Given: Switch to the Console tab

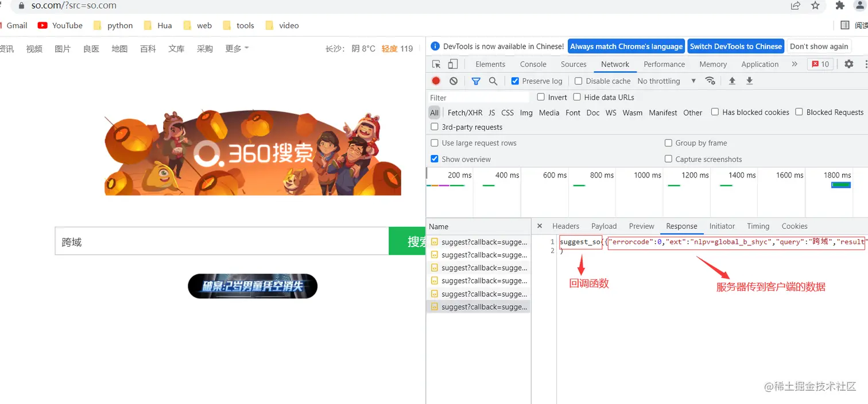Looking at the screenshot, I should [x=533, y=64].
